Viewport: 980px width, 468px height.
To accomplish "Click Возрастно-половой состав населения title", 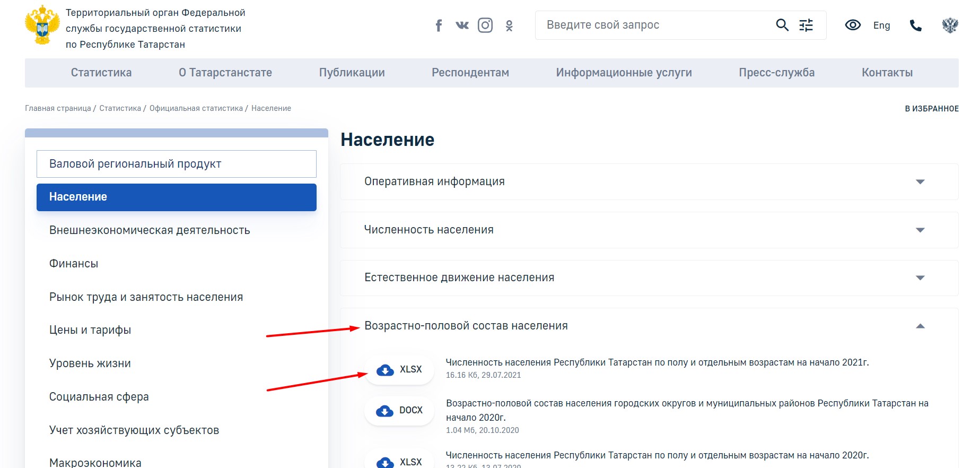I will click(466, 326).
